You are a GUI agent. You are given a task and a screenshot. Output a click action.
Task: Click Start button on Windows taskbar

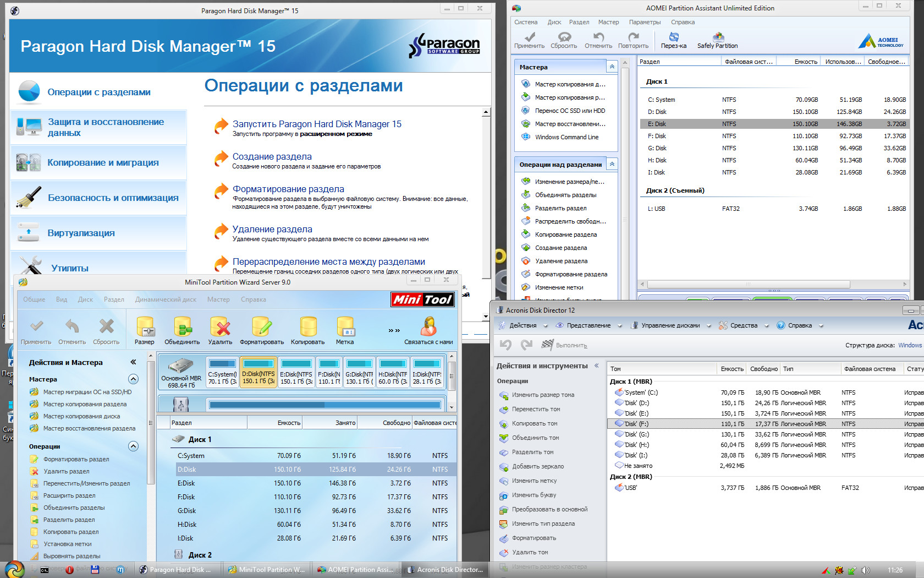15,569
